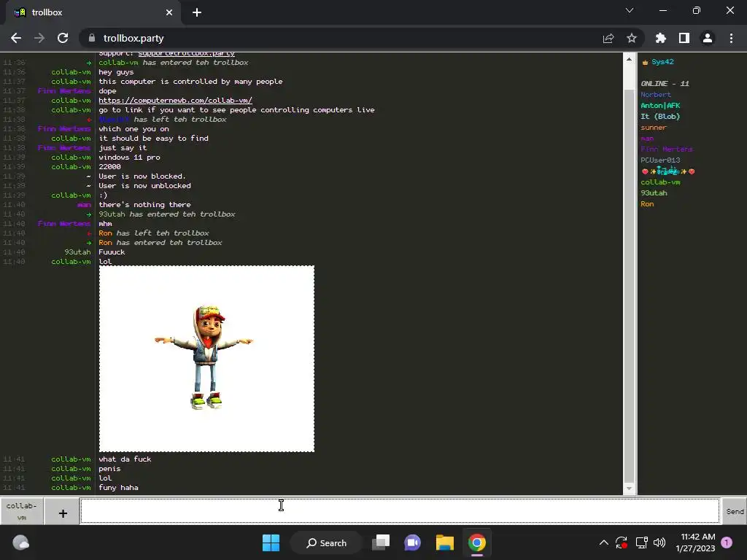Image resolution: width=747 pixels, height=560 pixels.
Task: Open the Windows Start menu
Action: pyautogui.click(x=271, y=542)
